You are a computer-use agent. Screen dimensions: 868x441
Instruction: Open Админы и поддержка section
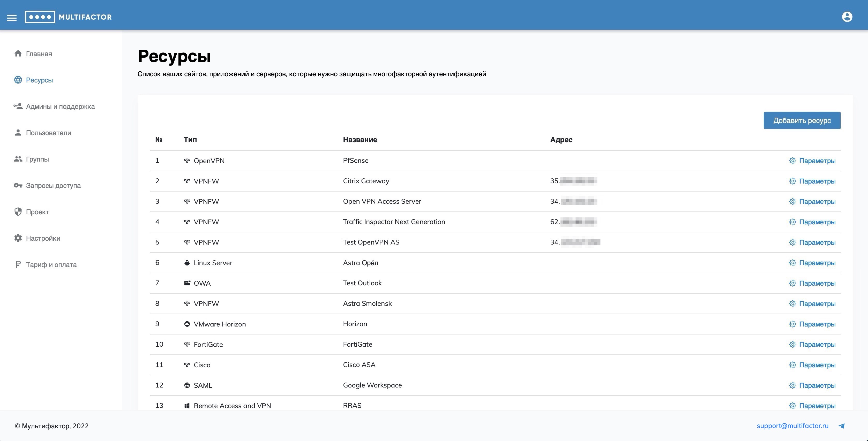point(60,107)
